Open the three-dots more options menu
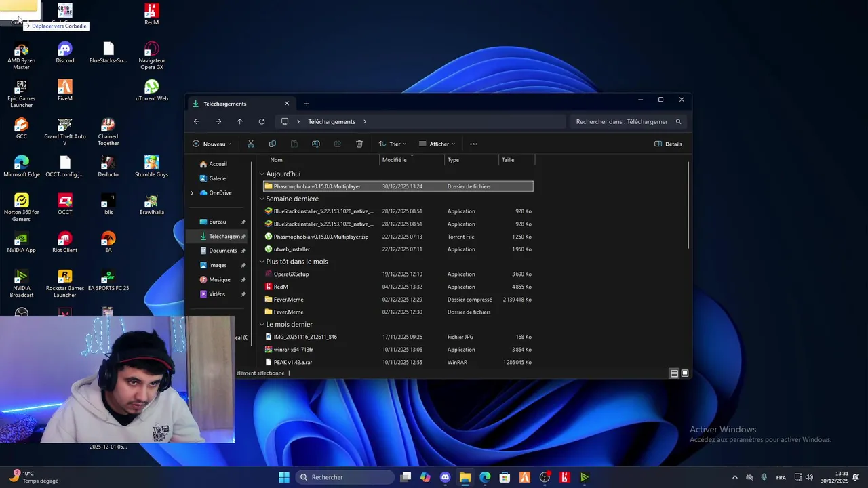This screenshot has height=488, width=868. point(474,144)
